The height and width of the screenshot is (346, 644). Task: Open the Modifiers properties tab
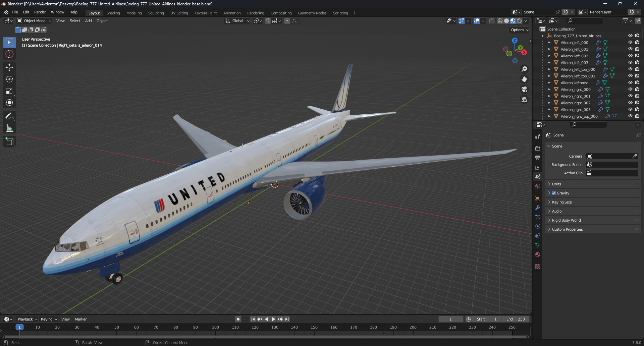[x=538, y=208]
